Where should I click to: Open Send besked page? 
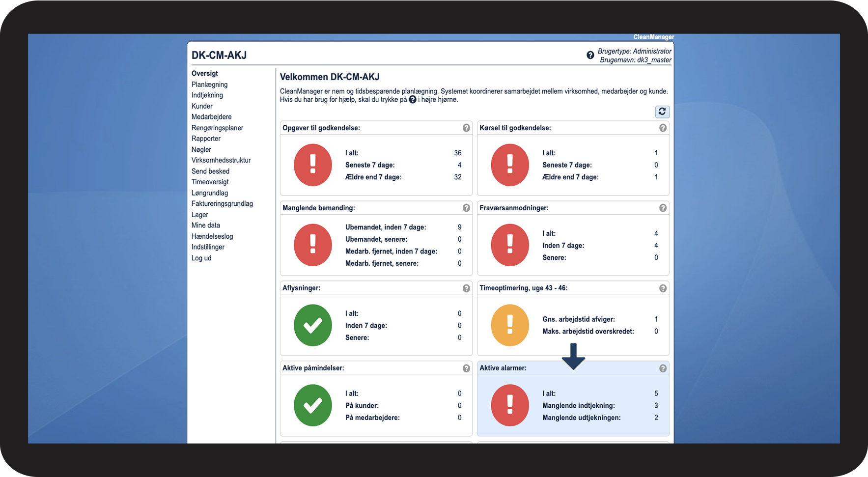click(210, 171)
